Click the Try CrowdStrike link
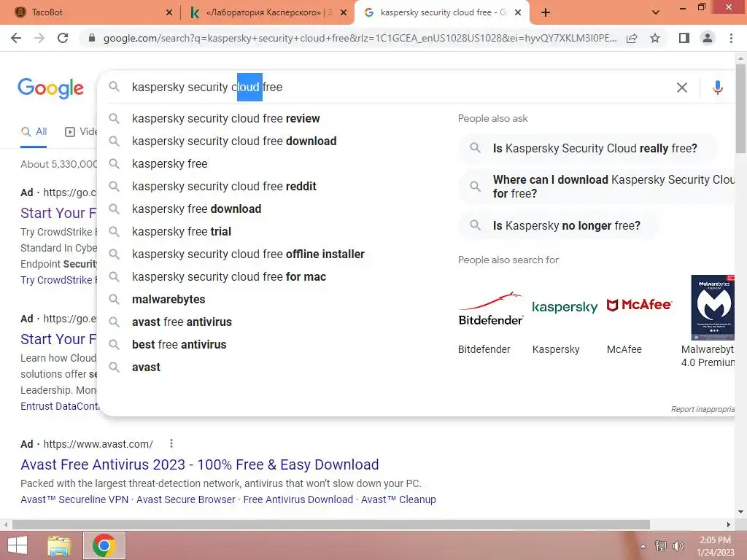 [58, 280]
